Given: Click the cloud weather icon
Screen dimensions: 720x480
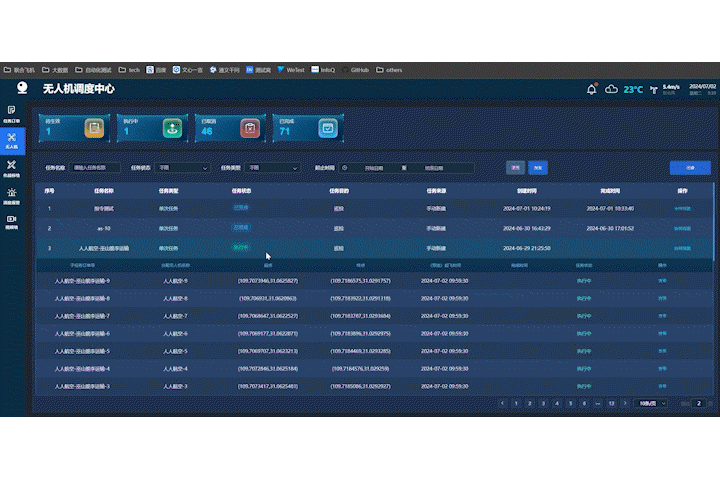Looking at the screenshot, I should [611, 89].
